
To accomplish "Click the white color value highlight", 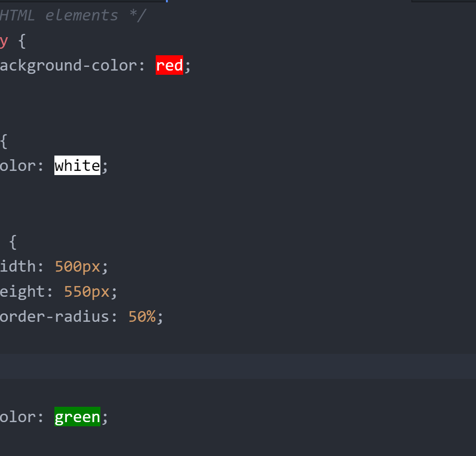I will click(77, 165).
